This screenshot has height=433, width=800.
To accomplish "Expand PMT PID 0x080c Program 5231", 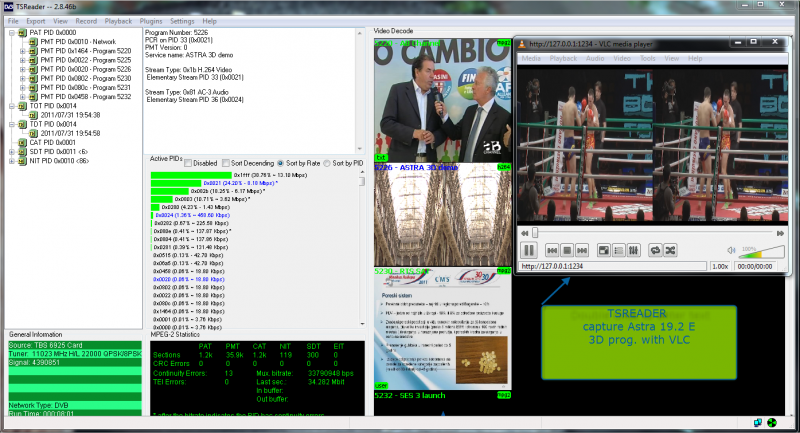I will [22, 88].
